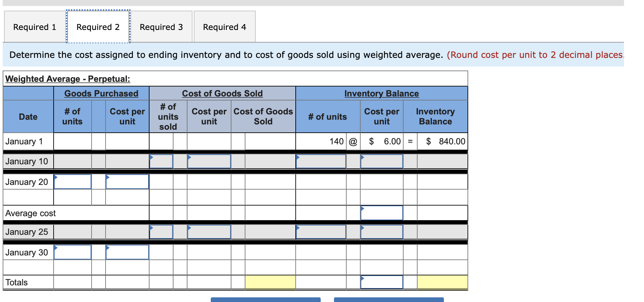Screen dimensions: 644x302
Task: Open January 10 units sold dropdown
Action: [161, 161]
